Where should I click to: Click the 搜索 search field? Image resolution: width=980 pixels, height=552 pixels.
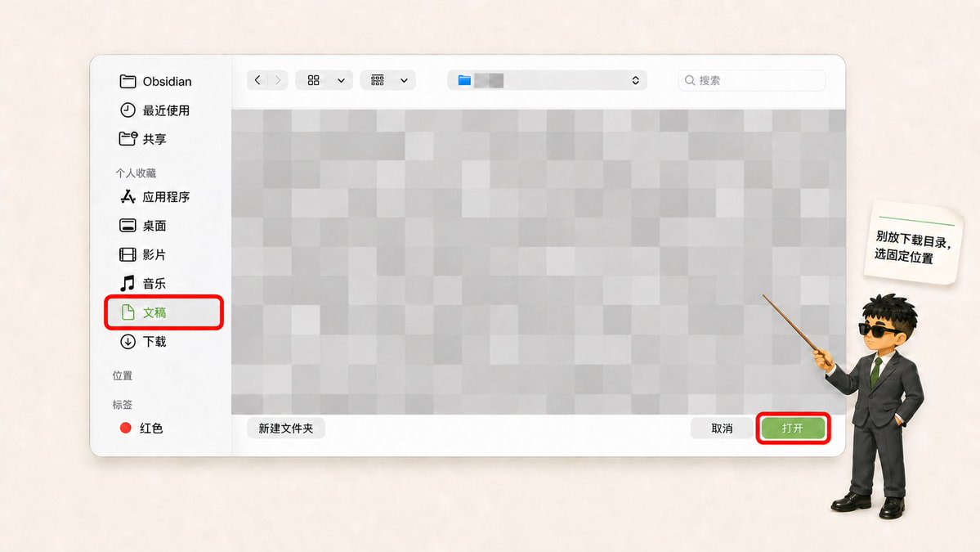tap(751, 80)
